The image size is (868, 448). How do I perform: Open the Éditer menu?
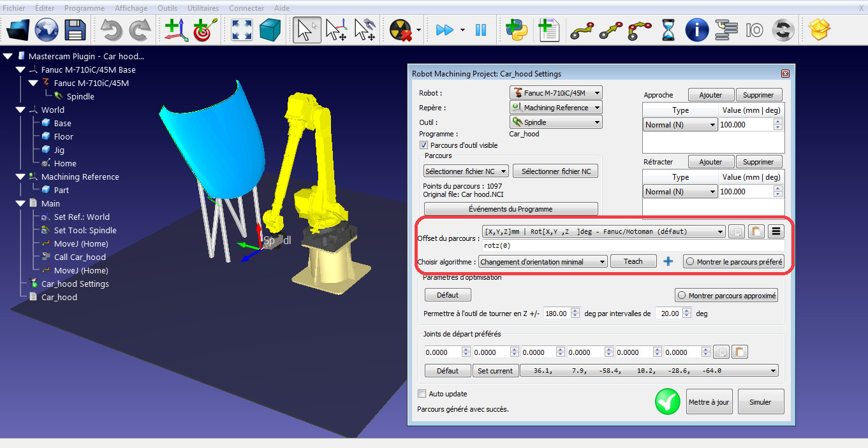click(45, 8)
